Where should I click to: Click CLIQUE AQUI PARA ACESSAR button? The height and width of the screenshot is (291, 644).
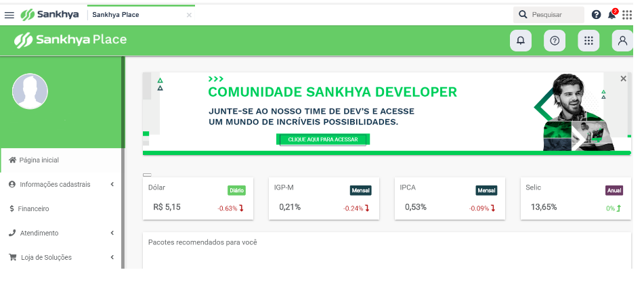[323, 139]
